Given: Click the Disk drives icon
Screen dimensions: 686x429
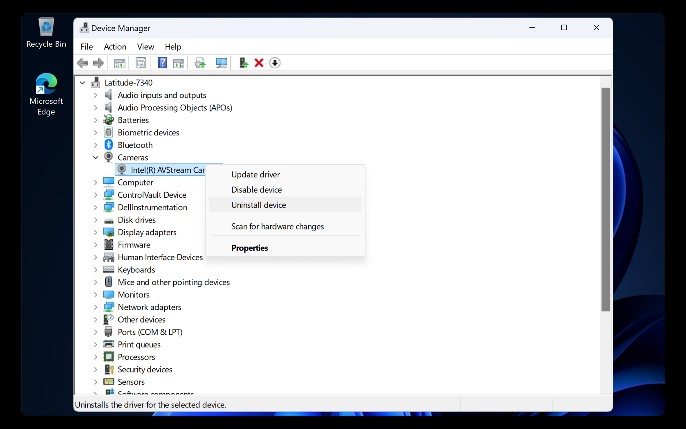Looking at the screenshot, I should pyautogui.click(x=108, y=220).
